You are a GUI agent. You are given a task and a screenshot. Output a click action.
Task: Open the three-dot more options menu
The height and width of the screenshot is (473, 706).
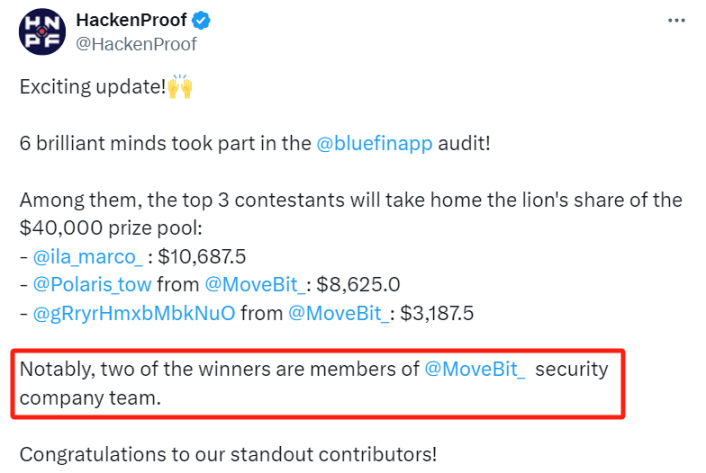[x=676, y=20]
